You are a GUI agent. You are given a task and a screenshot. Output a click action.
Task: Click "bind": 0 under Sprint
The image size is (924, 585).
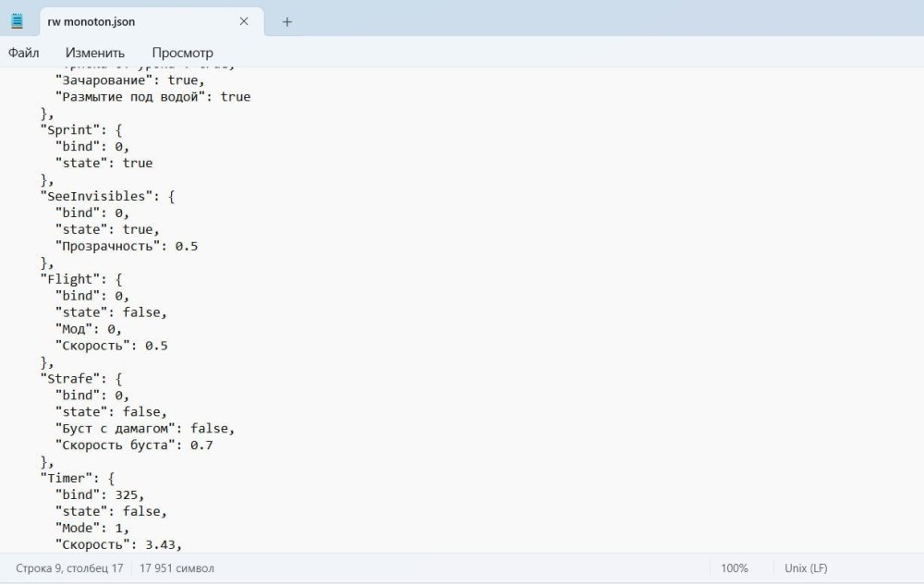pyautogui.click(x=91, y=146)
